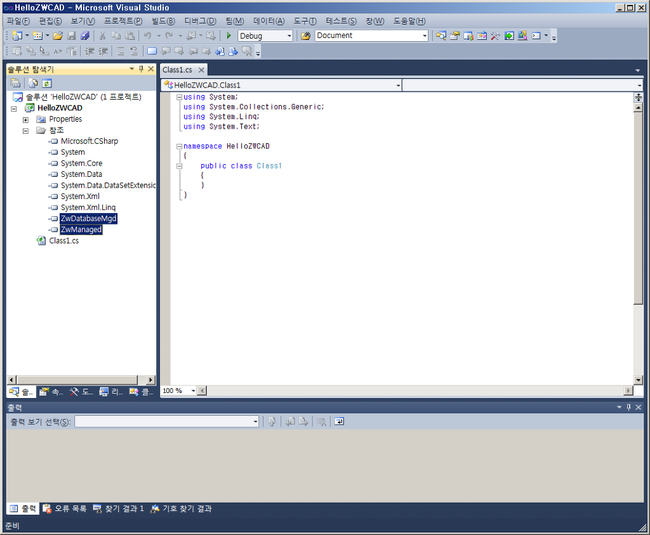Click the Copy toolbar icon
650x535 pixels.
click(116, 36)
